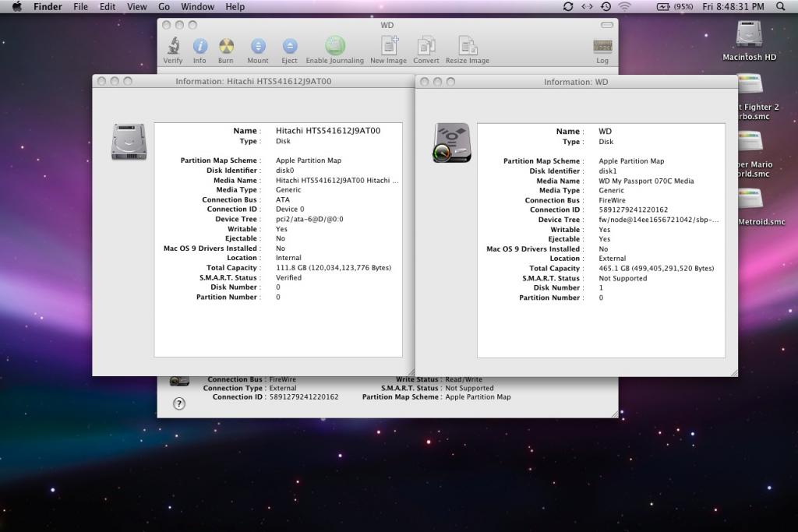The image size is (798, 532).
Task: Click the Burn disc icon
Action: (226, 47)
